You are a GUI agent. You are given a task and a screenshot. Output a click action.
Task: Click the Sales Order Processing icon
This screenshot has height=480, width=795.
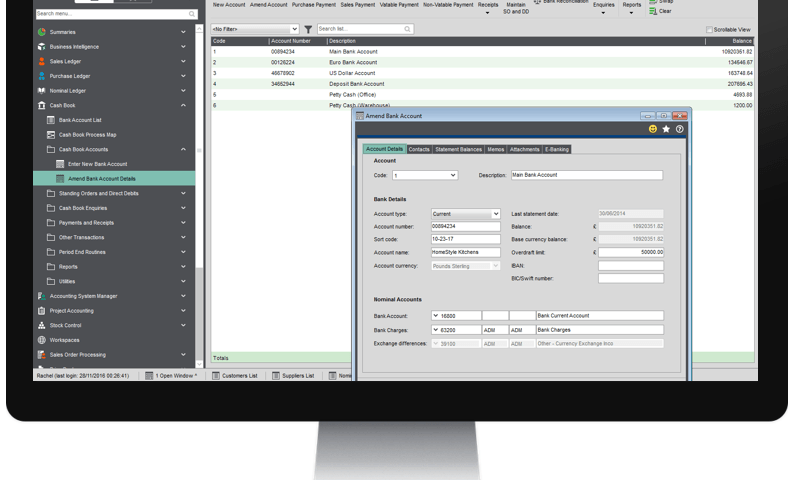[42, 355]
